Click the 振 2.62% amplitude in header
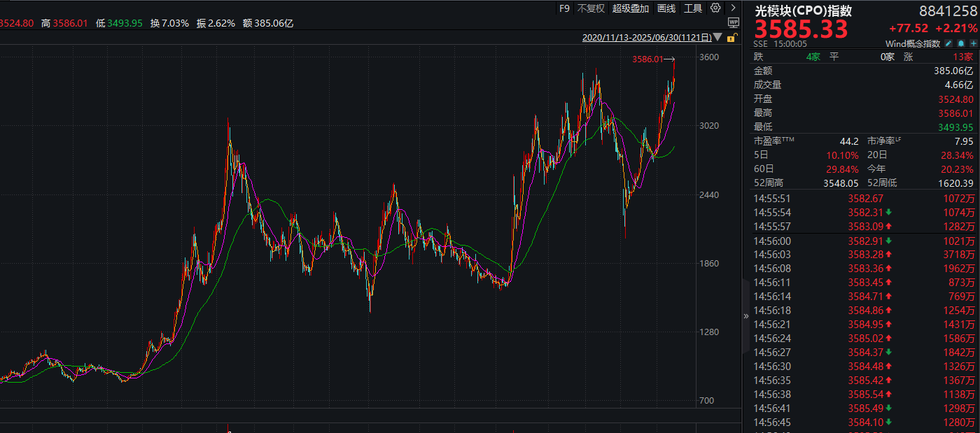This screenshot has height=433, width=980. 216,23
